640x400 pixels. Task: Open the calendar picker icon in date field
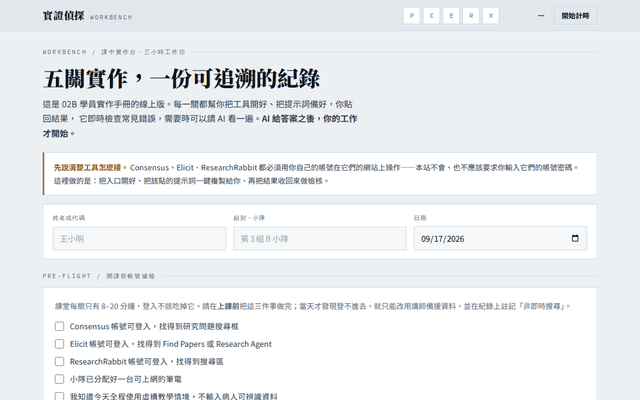[x=575, y=238]
